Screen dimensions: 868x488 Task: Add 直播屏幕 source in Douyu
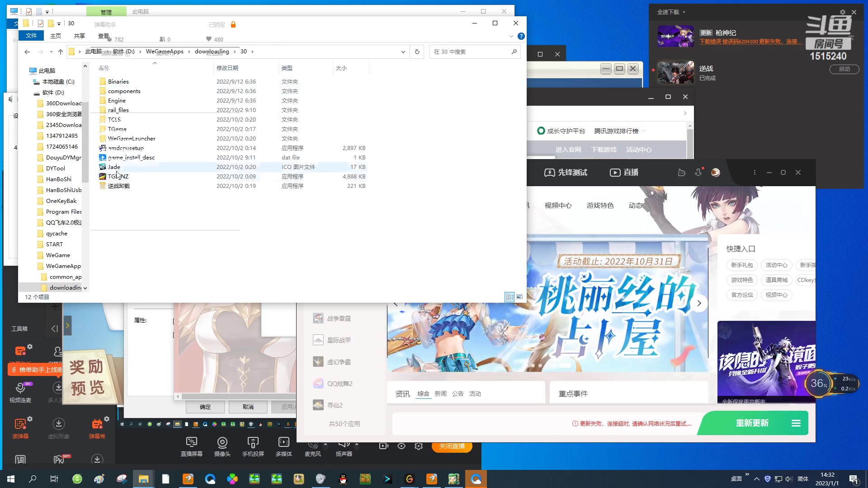[x=192, y=446]
